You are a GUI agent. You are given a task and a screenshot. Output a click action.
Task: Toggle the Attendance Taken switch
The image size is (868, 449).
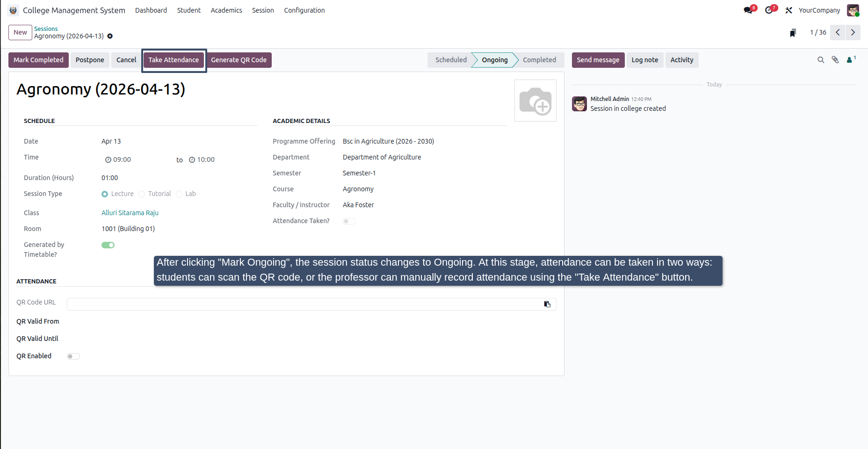click(349, 221)
